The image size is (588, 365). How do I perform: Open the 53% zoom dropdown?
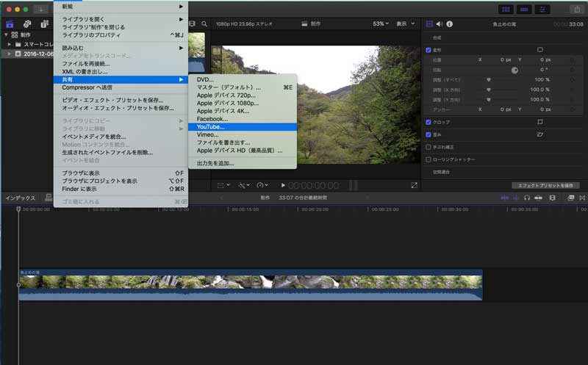(380, 24)
